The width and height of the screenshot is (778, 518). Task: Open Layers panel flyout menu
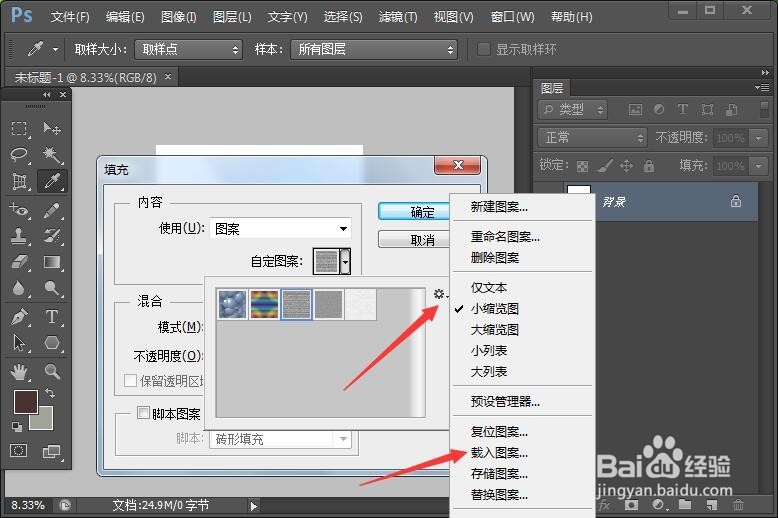click(x=762, y=88)
